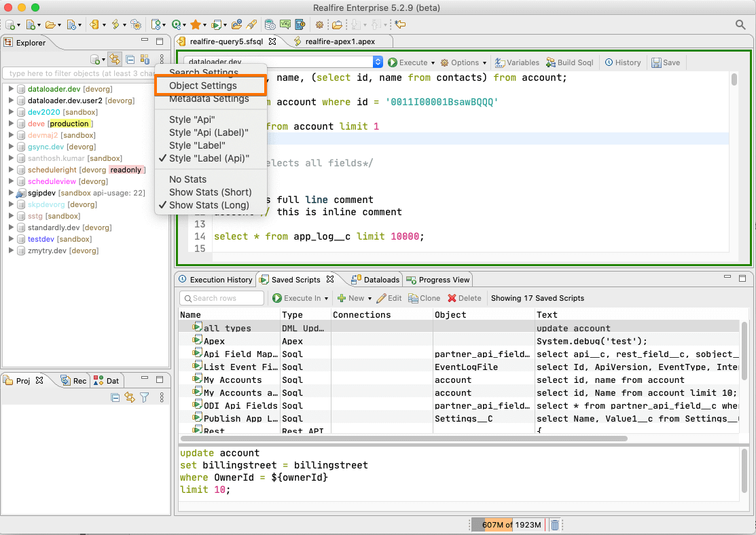Screen dimensions: 756x535
Task: Open Metadata Settings from the menu
Action: (211, 99)
